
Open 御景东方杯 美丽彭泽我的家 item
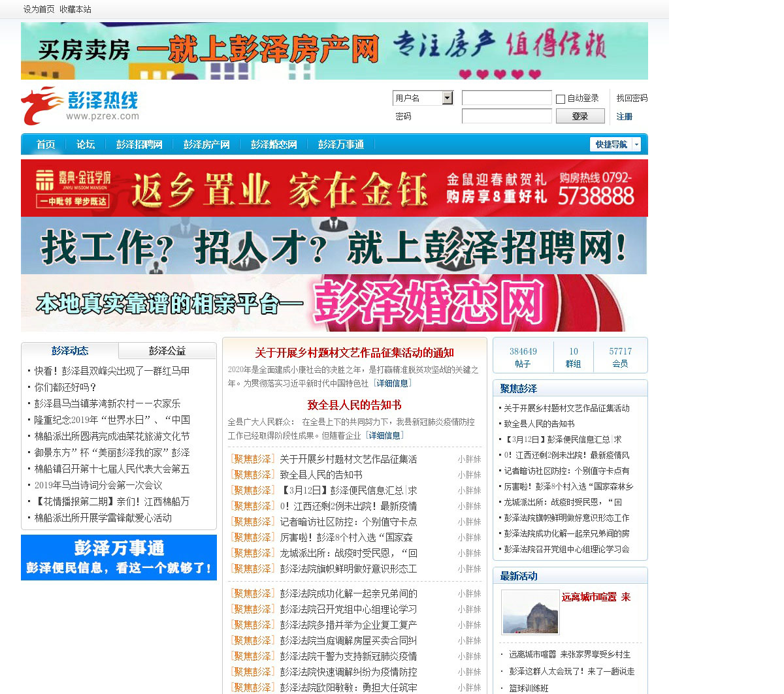tap(112, 452)
